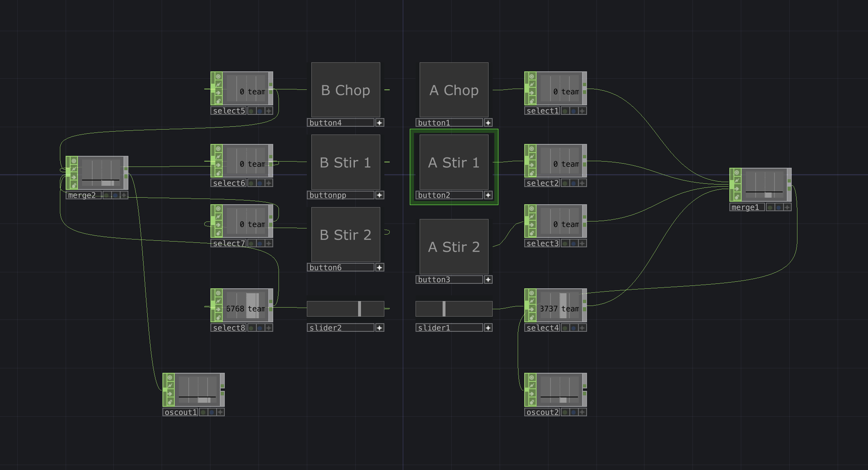Toggle the green display dot on select3
Image resolution: width=868 pixels, height=470 pixels.
[x=565, y=243]
